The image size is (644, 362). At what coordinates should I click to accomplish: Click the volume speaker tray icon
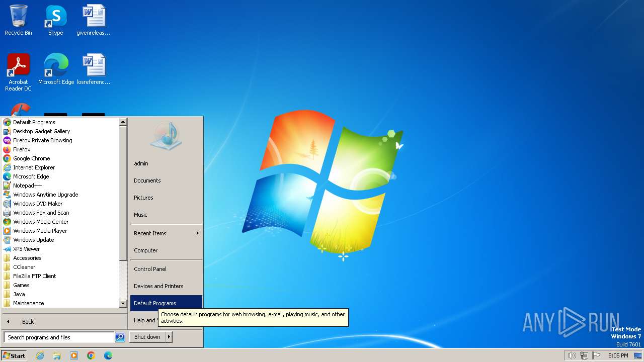[572, 355]
